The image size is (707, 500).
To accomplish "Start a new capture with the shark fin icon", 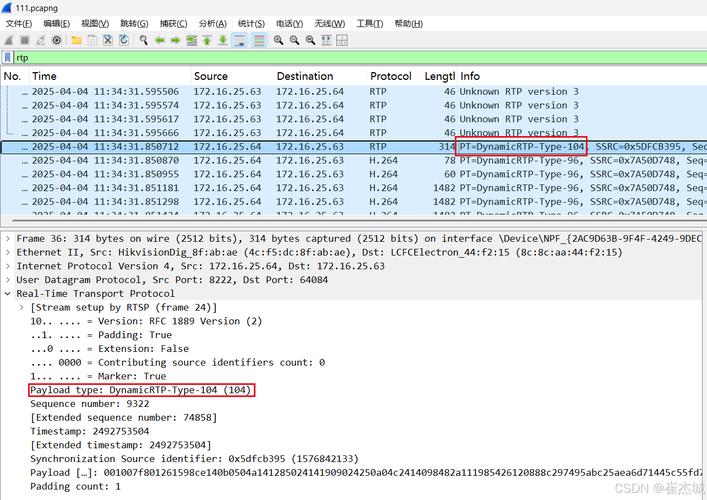I will [9, 41].
